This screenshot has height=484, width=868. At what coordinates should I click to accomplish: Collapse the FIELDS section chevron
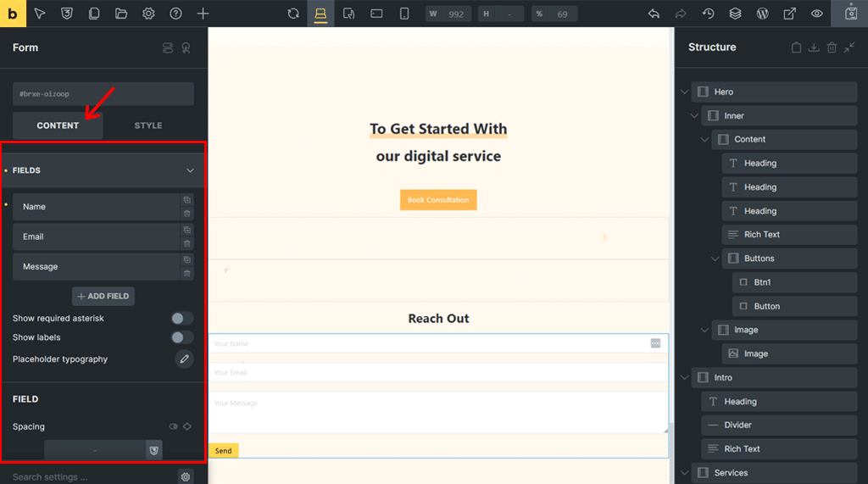click(190, 170)
